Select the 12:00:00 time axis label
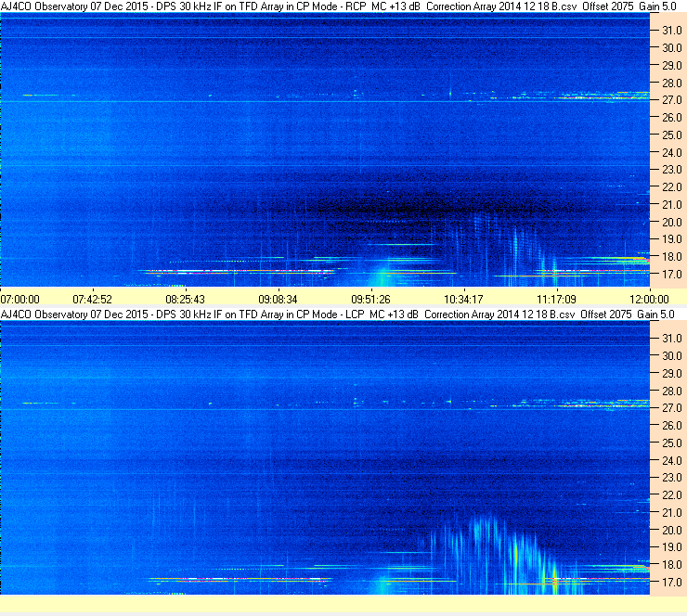 click(649, 300)
